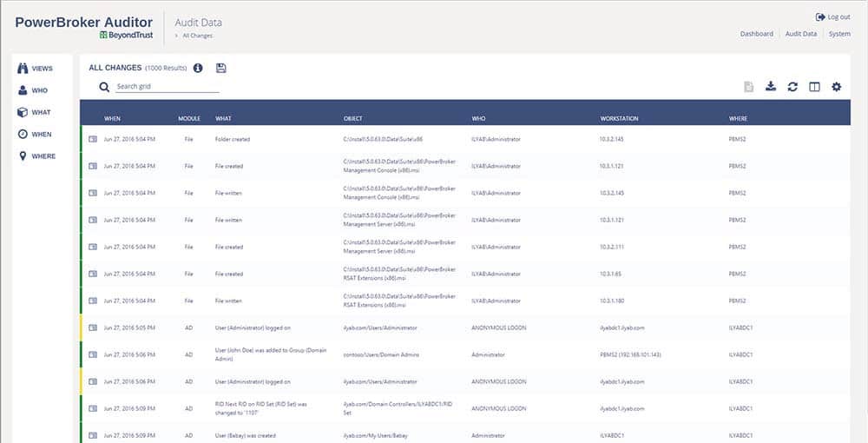Select User (Babay) was created cell
Viewport: 868px width, 443px height.
pos(246,436)
